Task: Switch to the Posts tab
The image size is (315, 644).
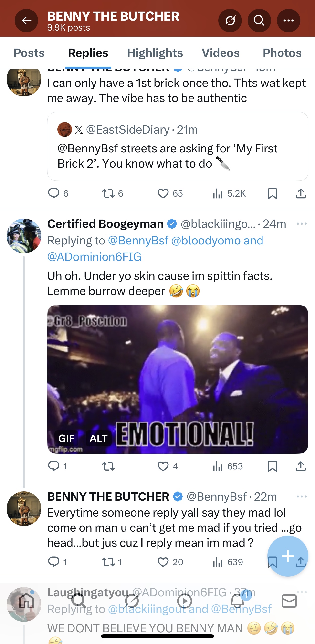Action: (29, 53)
